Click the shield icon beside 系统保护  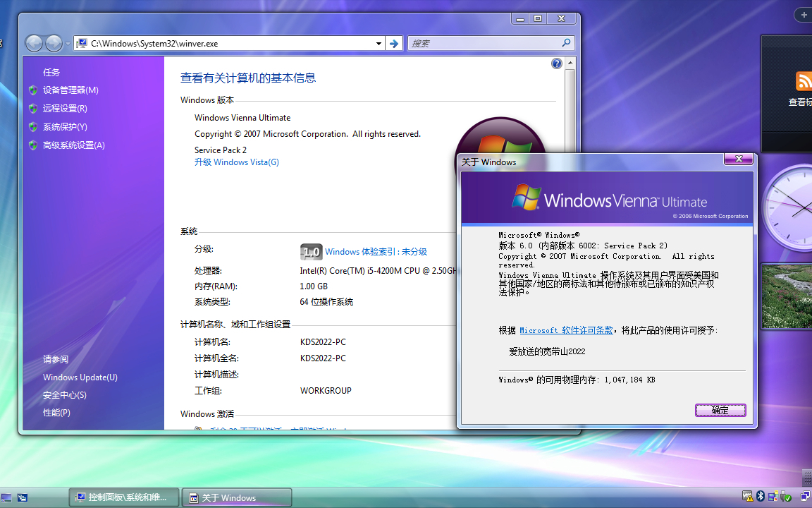(x=33, y=127)
